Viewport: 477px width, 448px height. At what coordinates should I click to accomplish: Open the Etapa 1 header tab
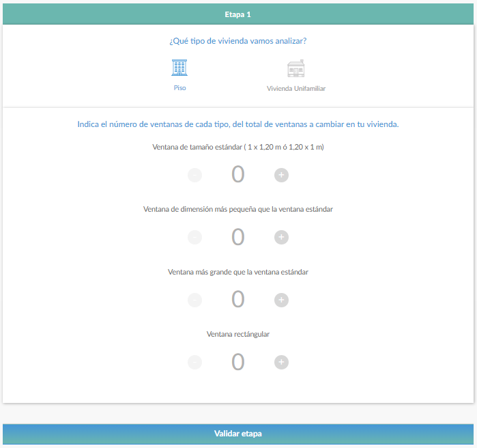[238, 14]
